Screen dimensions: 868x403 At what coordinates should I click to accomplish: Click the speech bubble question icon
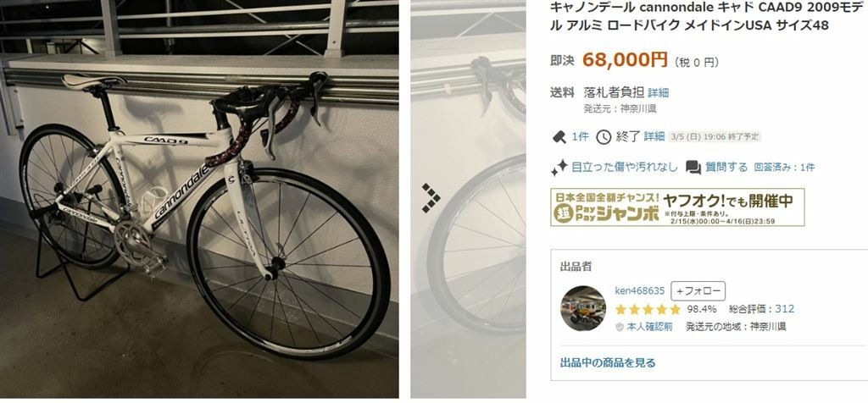click(x=693, y=168)
